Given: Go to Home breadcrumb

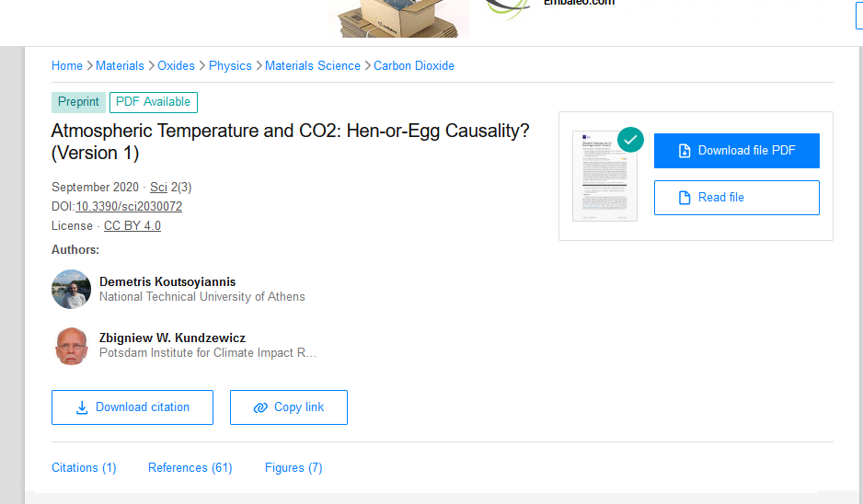Looking at the screenshot, I should (x=67, y=66).
